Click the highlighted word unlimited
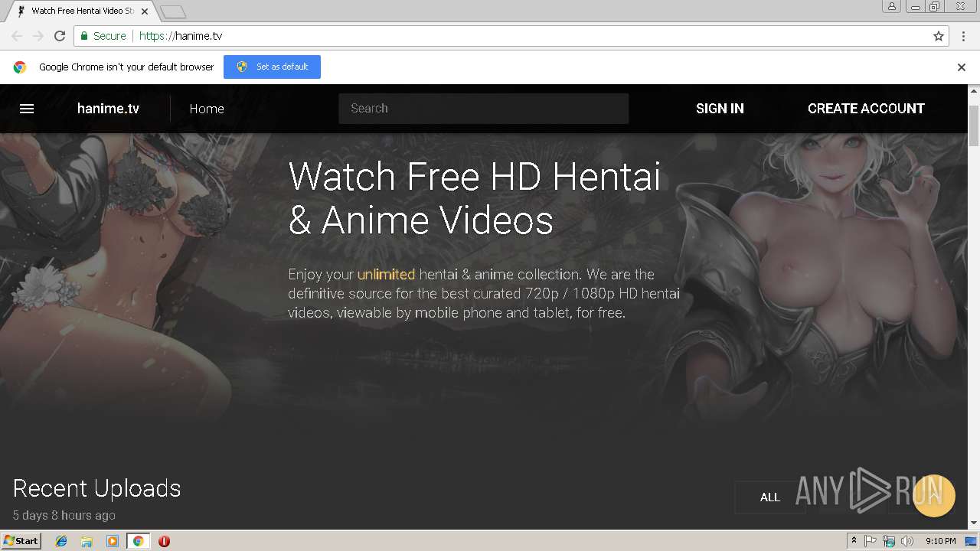Viewport: 980px width, 551px height. [x=386, y=274]
